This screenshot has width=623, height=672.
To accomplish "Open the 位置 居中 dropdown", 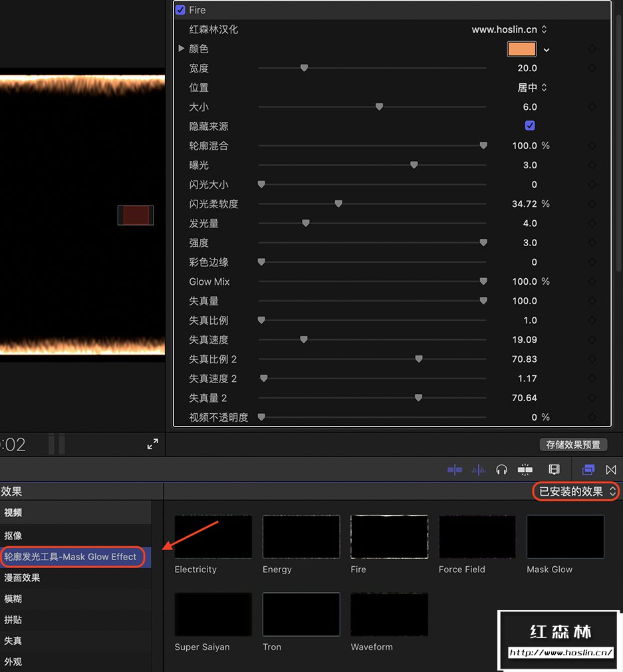I will [x=532, y=87].
